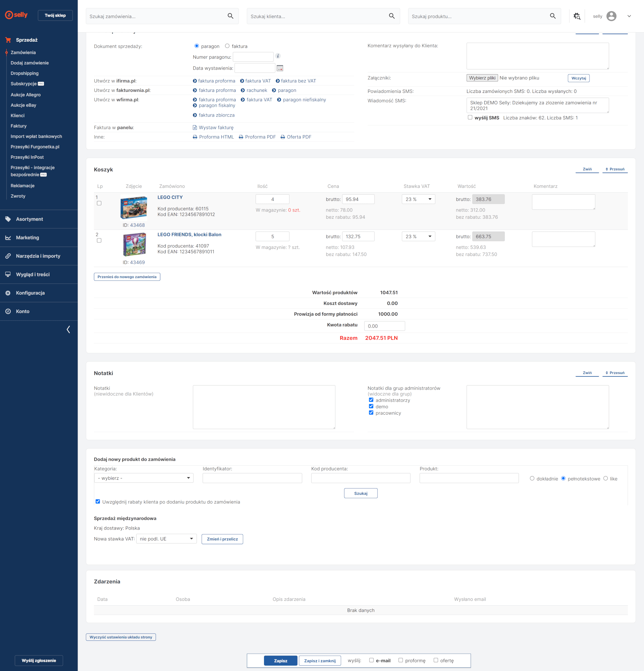Open Aukcje Allegro in the sidebar
The image size is (644, 671).
point(26,95)
